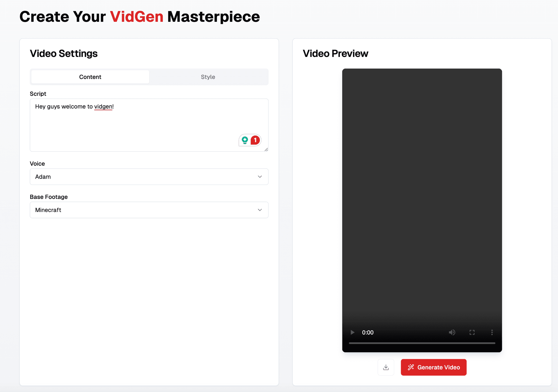Expand the Voice dropdown chevron
The width and height of the screenshot is (558, 392).
pos(260,177)
